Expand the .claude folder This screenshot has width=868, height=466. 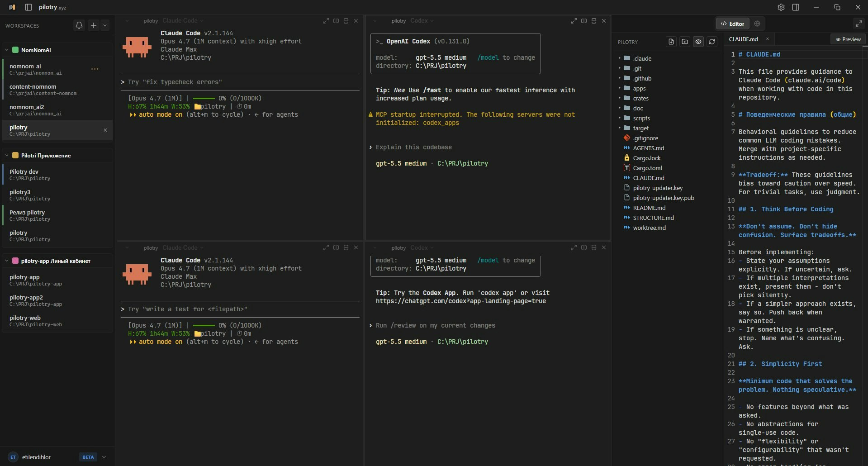tap(620, 58)
